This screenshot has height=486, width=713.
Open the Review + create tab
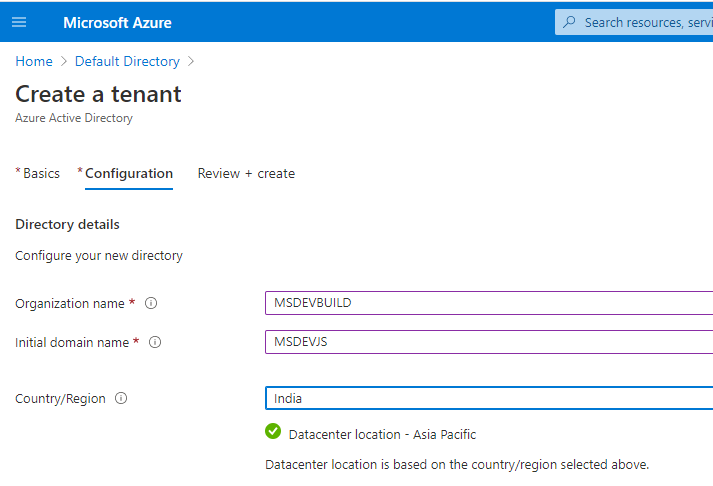click(x=246, y=173)
